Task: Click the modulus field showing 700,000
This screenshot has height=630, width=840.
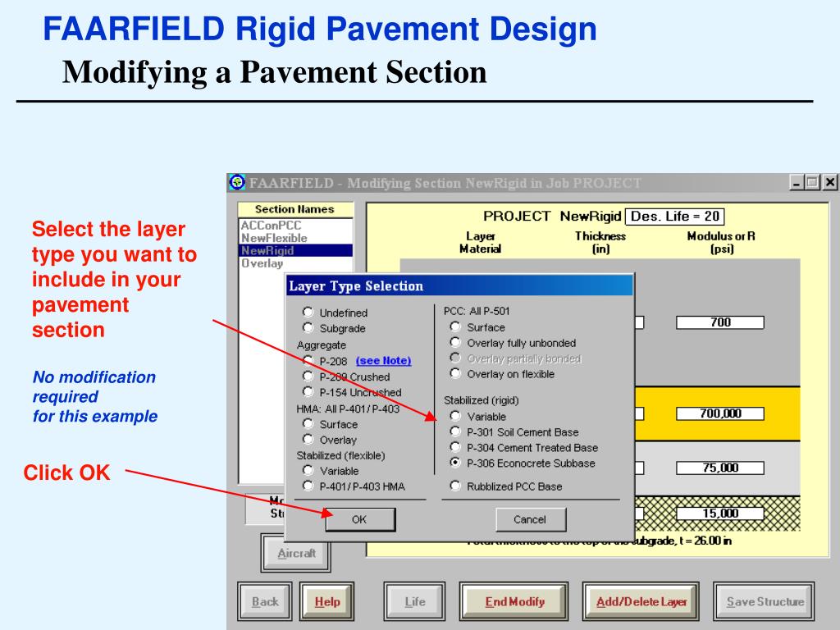Action: (720, 413)
